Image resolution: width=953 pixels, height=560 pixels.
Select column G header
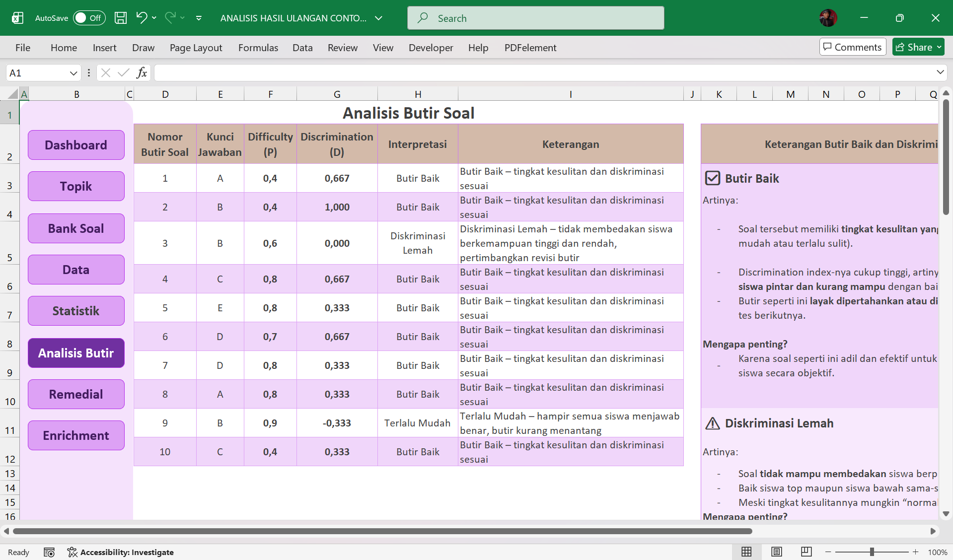point(337,94)
